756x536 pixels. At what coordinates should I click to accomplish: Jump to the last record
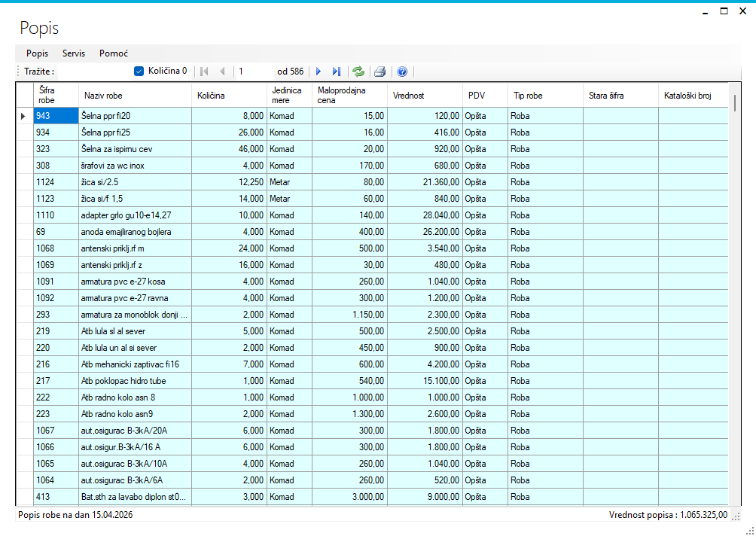point(336,72)
